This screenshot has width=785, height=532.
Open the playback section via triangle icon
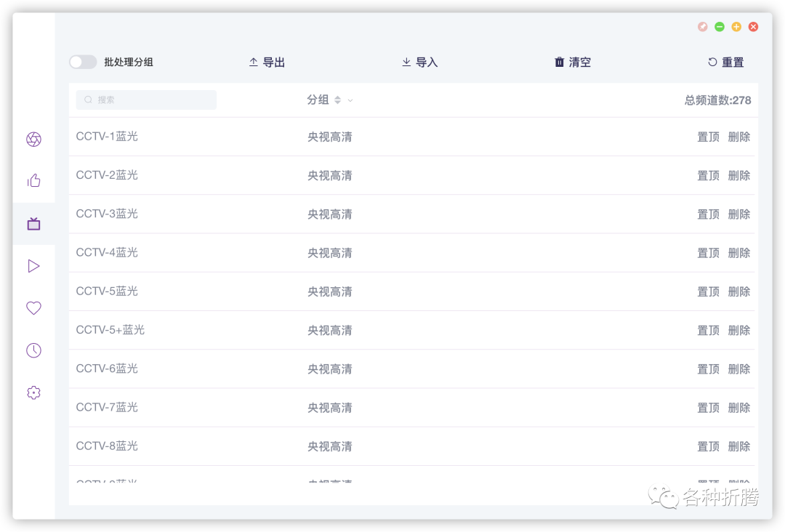[x=33, y=265]
